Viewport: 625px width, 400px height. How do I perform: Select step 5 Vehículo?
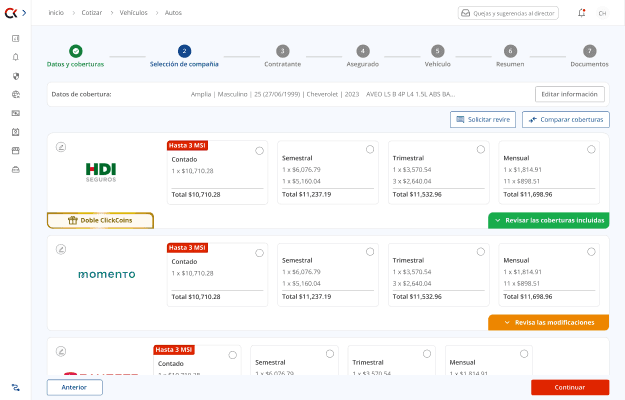[x=437, y=56]
